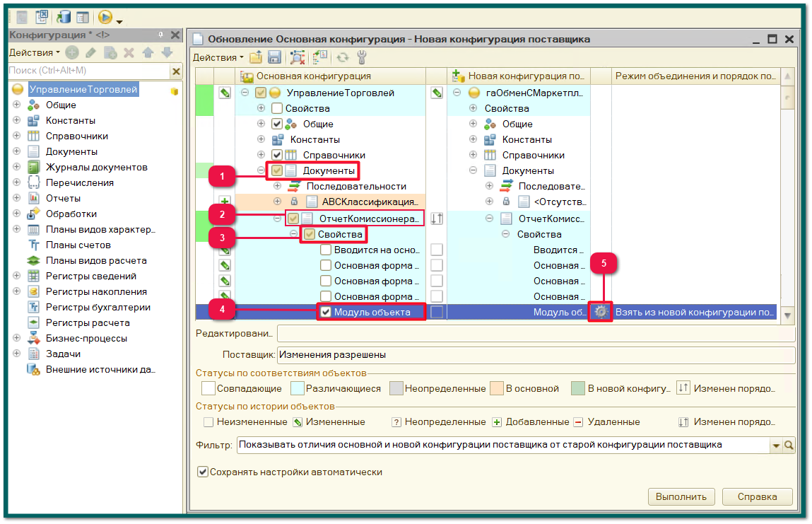Click the copy object icon in Конфигурация panel
Image resolution: width=812 pixels, height=524 pixels.
110,52
